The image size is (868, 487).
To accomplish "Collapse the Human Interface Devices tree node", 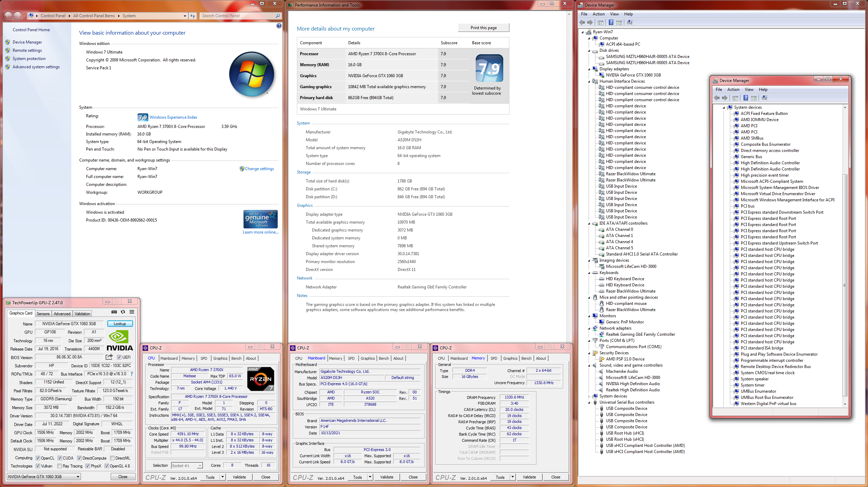I will pyautogui.click(x=589, y=81).
